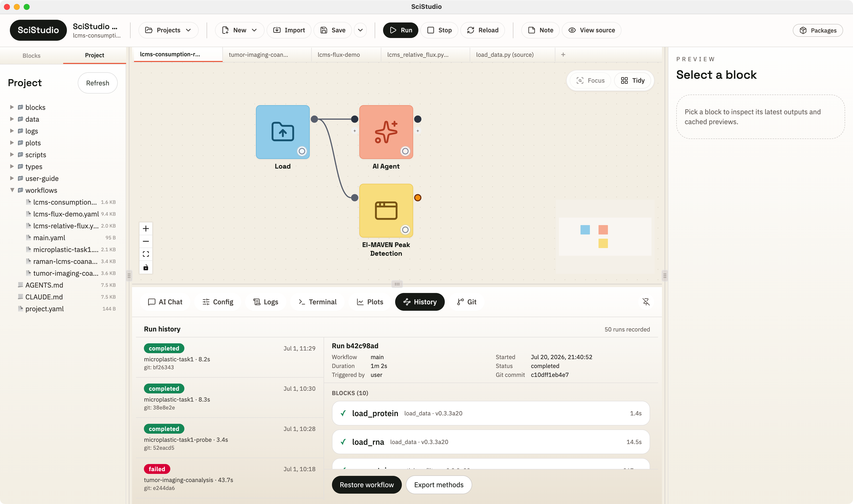Expand the logs folder
This screenshot has height=504, width=853.
click(x=12, y=131)
